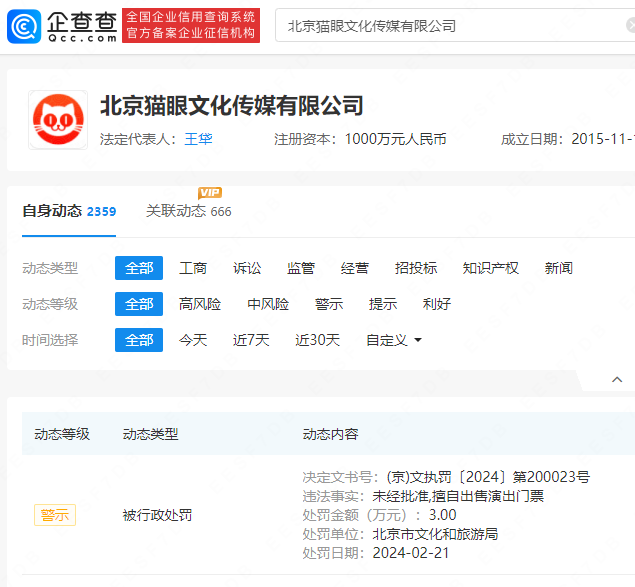Select 全部 in the 动态等级 row

[x=139, y=304]
